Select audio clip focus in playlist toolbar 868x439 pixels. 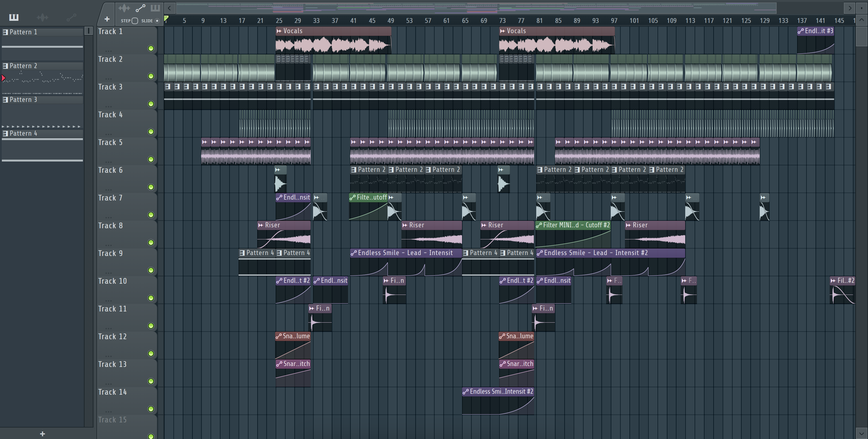click(124, 8)
